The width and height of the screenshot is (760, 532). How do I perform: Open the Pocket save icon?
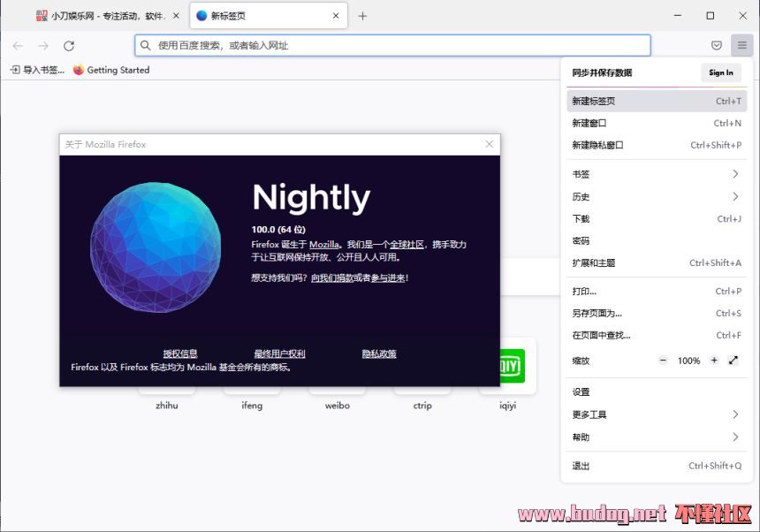coord(717,46)
